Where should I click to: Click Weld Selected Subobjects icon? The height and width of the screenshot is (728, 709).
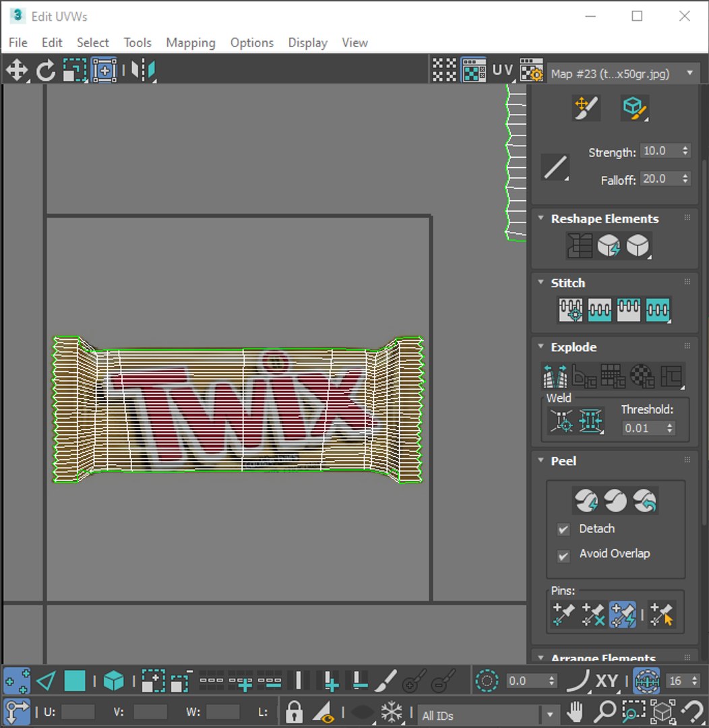point(590,421)
